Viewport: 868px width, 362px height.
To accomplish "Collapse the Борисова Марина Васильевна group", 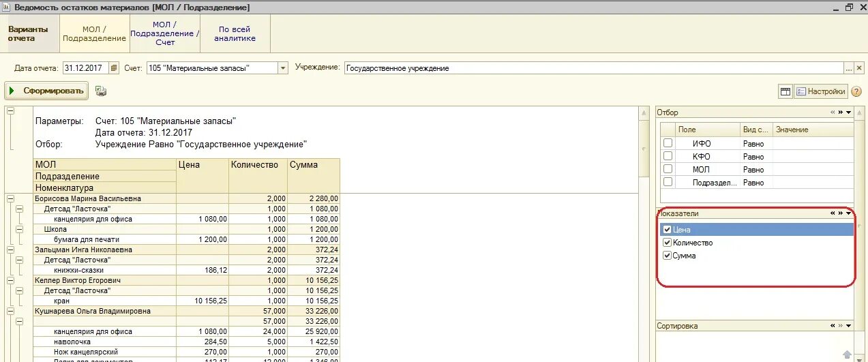I will (x=11, y=198).
